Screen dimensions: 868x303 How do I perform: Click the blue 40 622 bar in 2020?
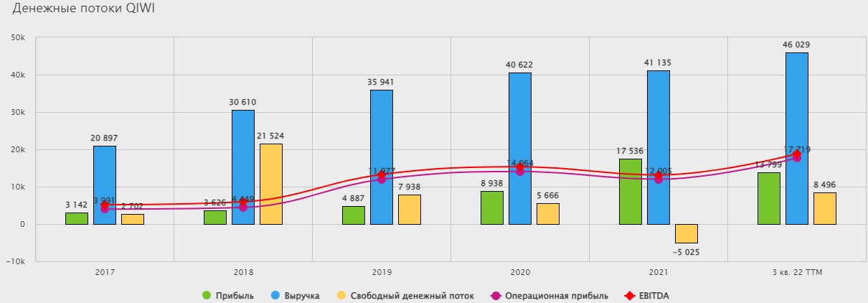[x=520, y=148]
